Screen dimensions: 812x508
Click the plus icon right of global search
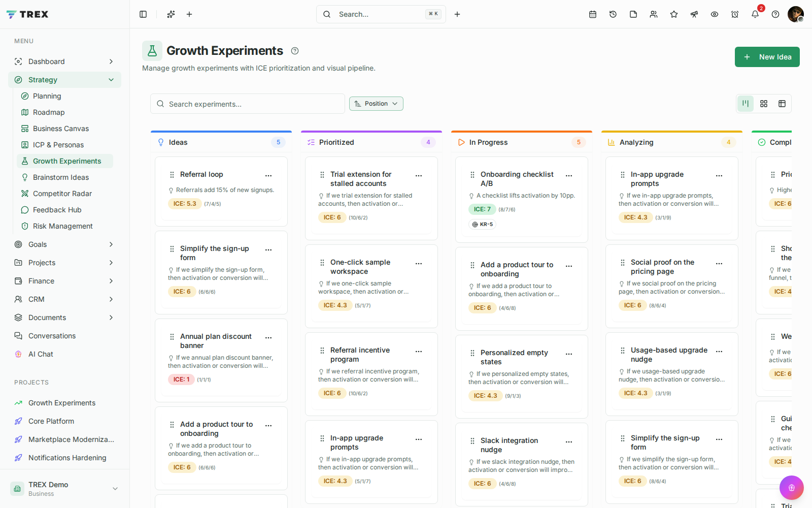click(x=457, y=14)
